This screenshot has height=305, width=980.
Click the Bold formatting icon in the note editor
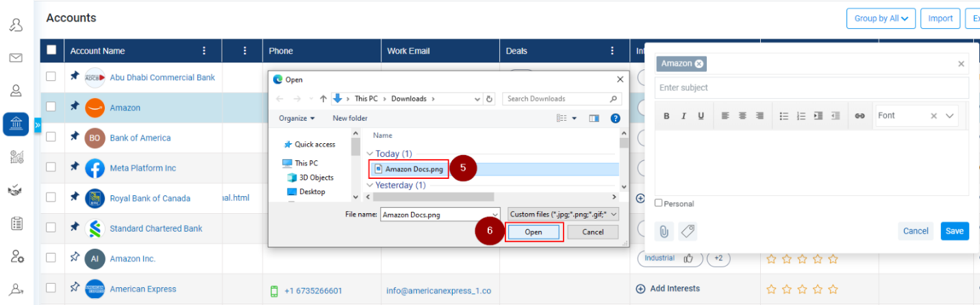(666, 116)
